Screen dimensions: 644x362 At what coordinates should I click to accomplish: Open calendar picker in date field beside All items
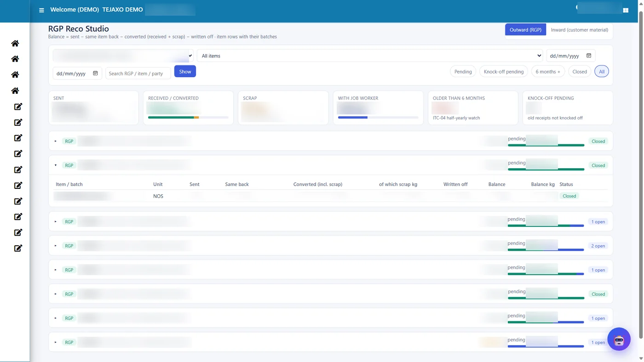pos(589,56)
